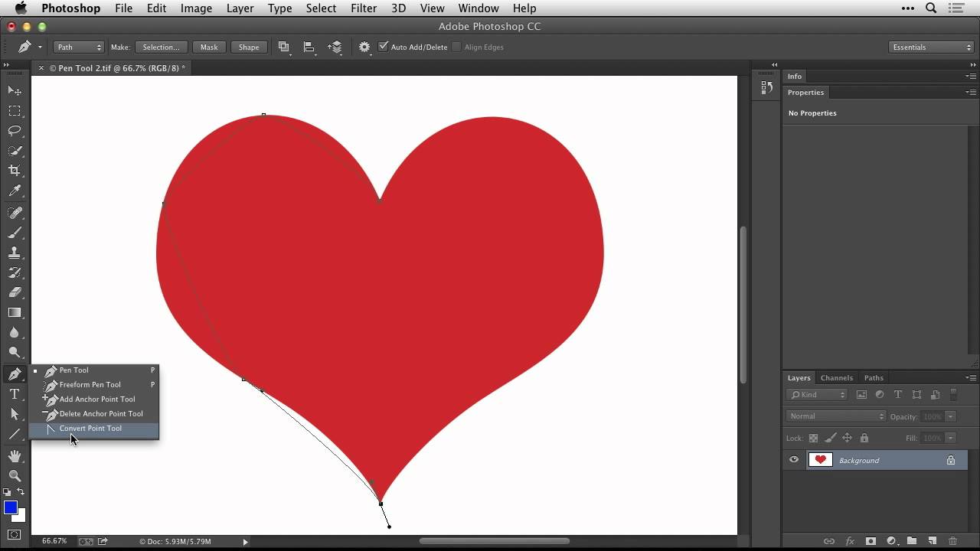Open the Essentials workspace dropdown
Image resolution: width=980 pixels, height=551 pixels.
(932, 47)
